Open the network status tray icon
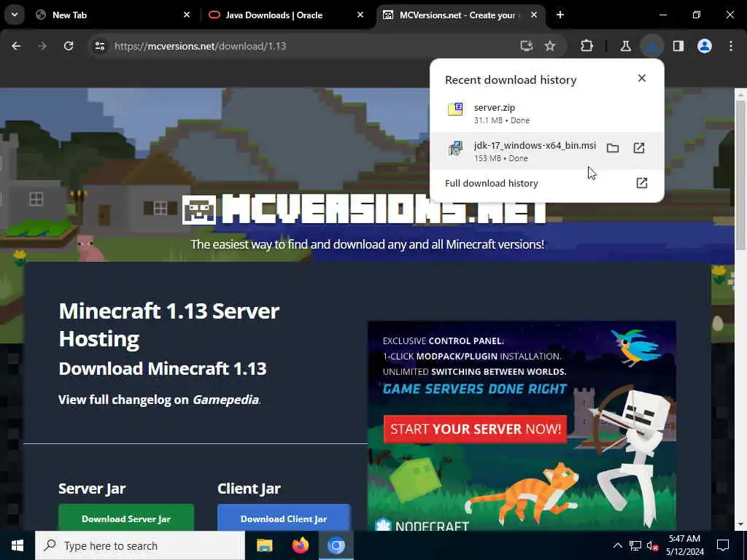Viewport: 747px width, 560px height. tap(635, 545)
